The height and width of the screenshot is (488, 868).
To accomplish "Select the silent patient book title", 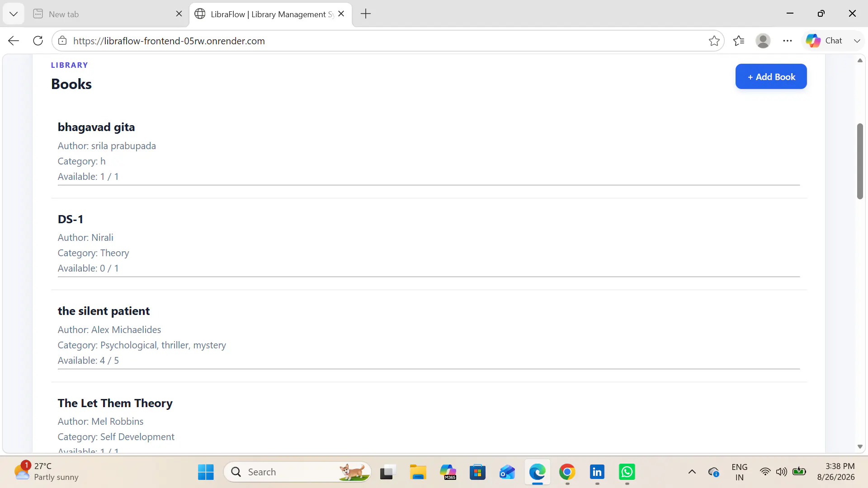I will click(x=104, y=311).
